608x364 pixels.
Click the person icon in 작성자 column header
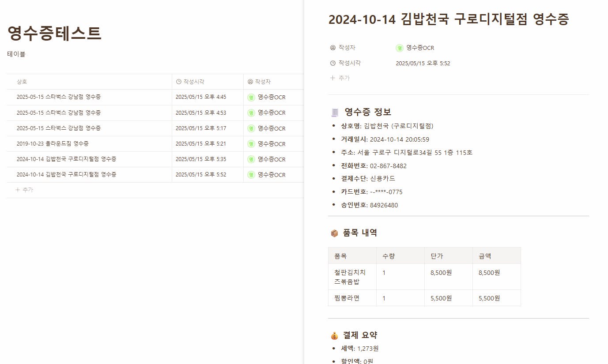click(250, 82)
